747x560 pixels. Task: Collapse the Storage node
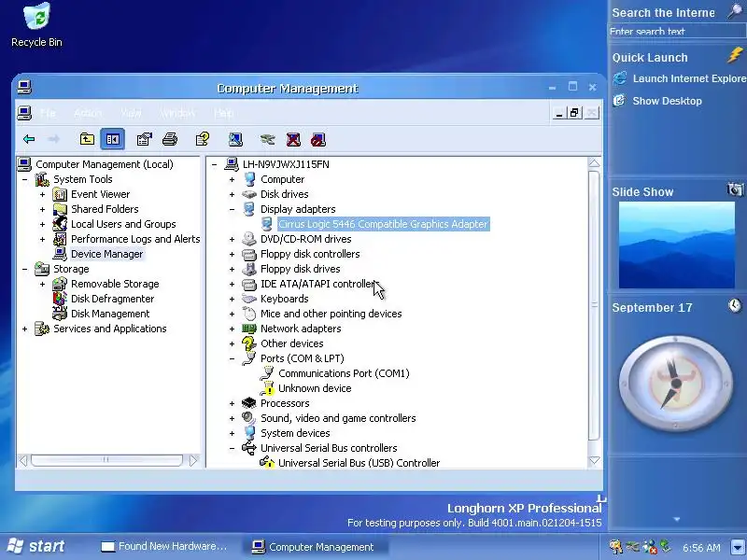pos(25,269)
